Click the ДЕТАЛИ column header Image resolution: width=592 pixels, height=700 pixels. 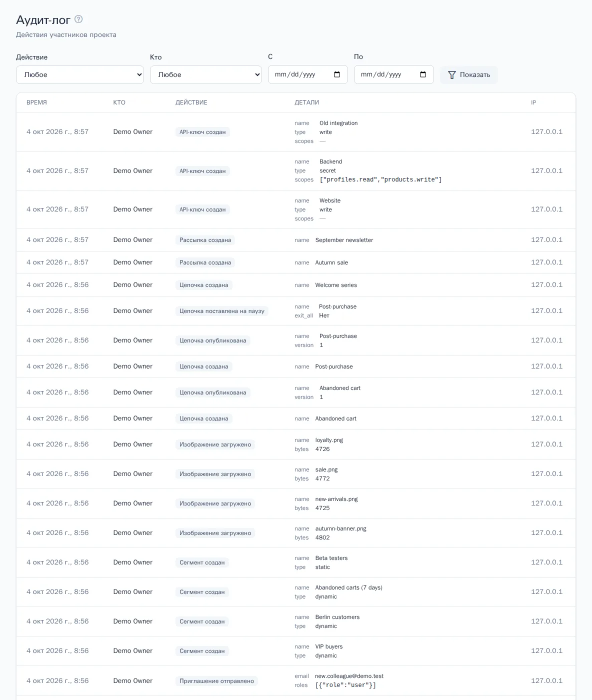tap(306, 102)
